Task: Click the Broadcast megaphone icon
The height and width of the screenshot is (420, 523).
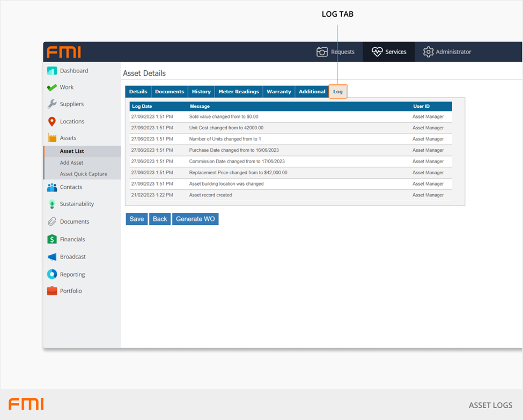Action: pyautogui.click(x=52, y=257)
